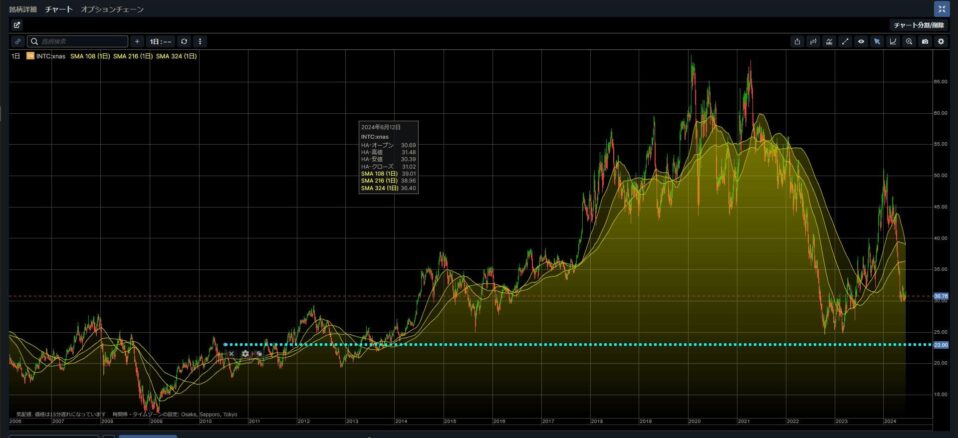Open the 1日 timeframe dropdown
This screenshot has height=438, width=958.
(162, 42)
